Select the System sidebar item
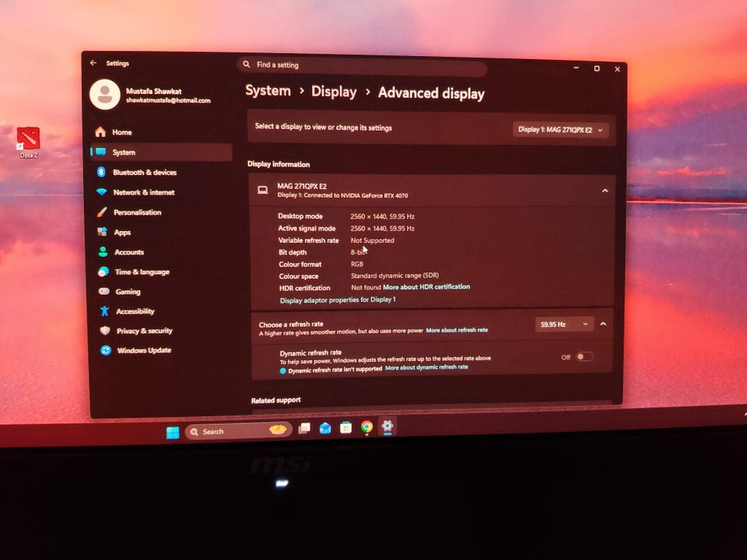This screenshot has height=560, width=747. pos(161,152)
